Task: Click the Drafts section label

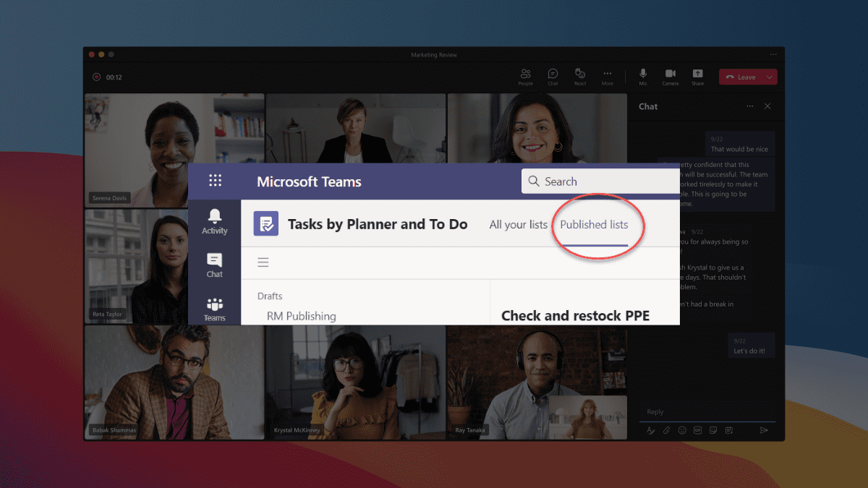Action: [270, 296]
